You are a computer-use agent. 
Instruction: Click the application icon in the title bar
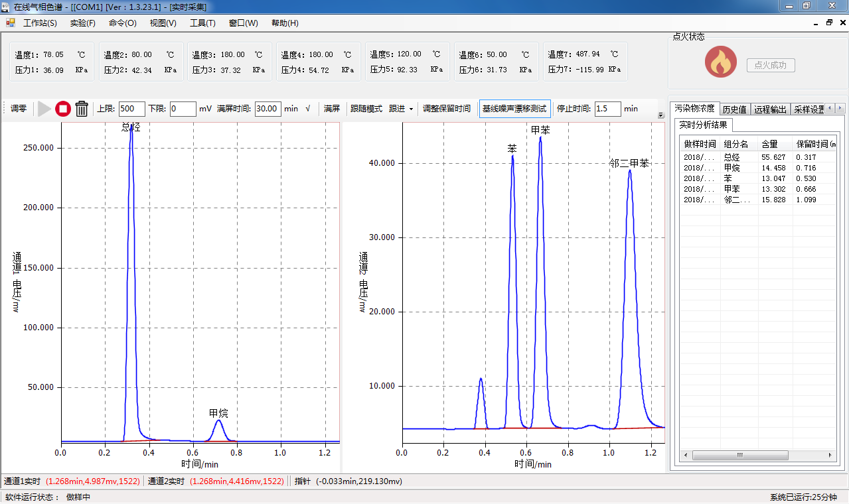pyautogui.click(x=6, y=6)
